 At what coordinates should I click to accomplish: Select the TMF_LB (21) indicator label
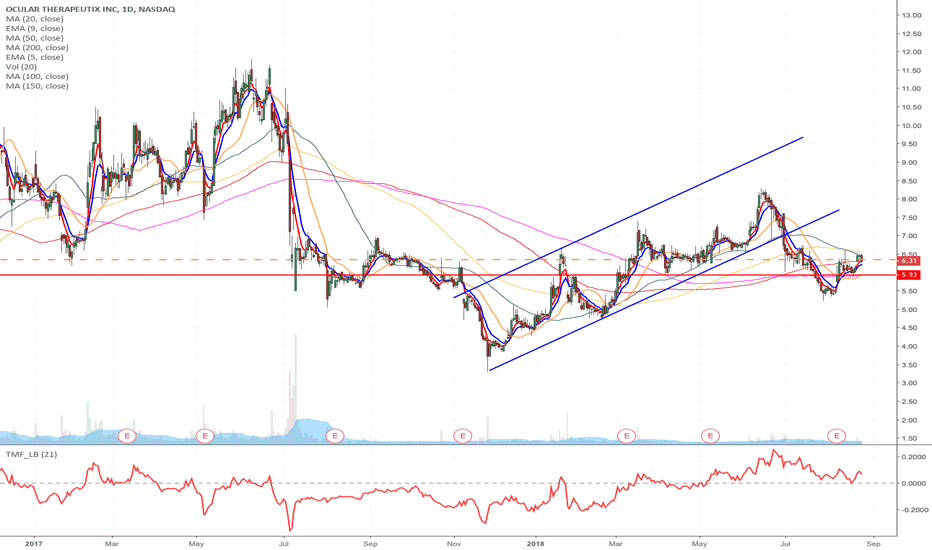coord(31,454)
